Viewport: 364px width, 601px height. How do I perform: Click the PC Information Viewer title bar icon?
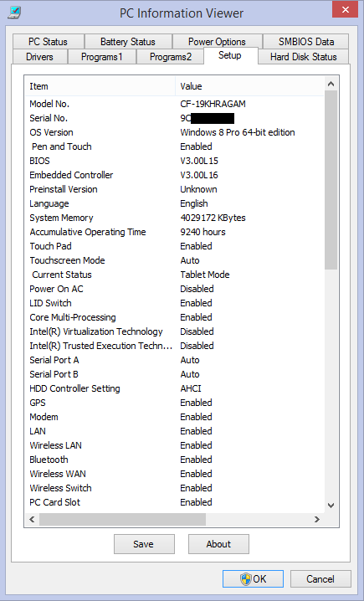pyautogui.click(x=14, y=13)
